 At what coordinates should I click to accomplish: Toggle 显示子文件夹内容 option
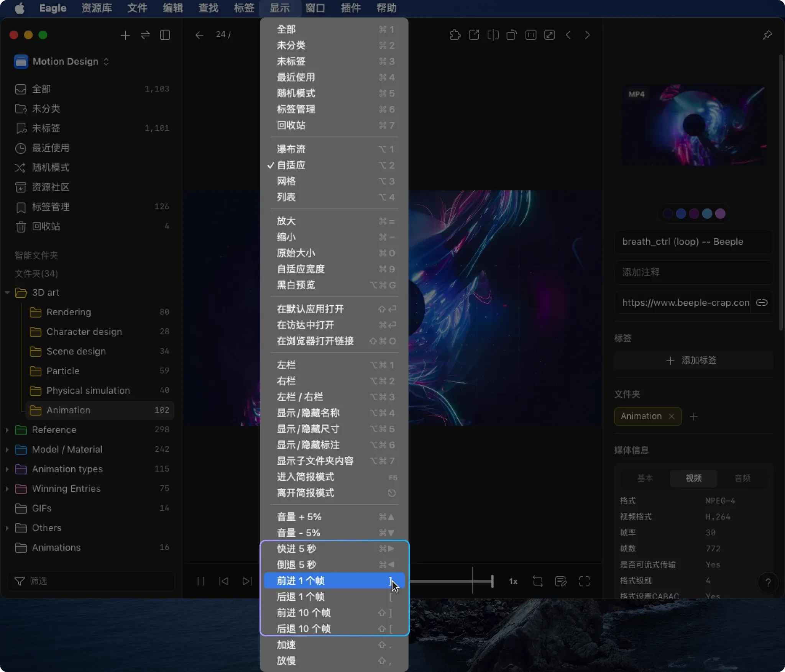click(334, 461)
